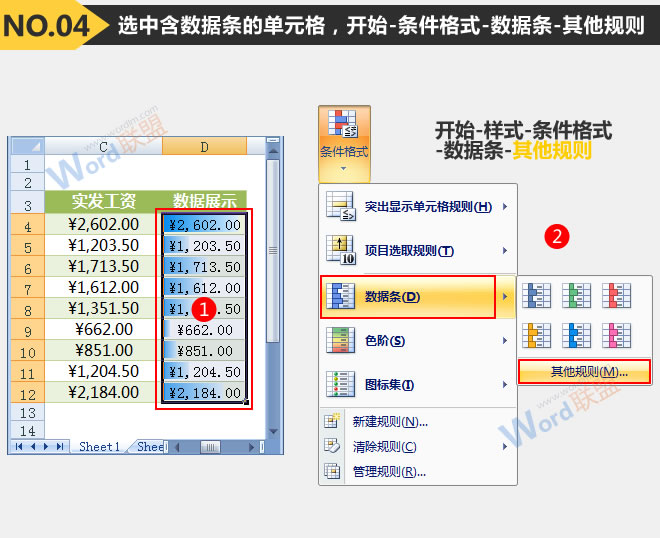Image resolution: width=660 pixels, height=538 pixels.
Task: Click the 清除规则 eraser icon
Action: (332, 446)
